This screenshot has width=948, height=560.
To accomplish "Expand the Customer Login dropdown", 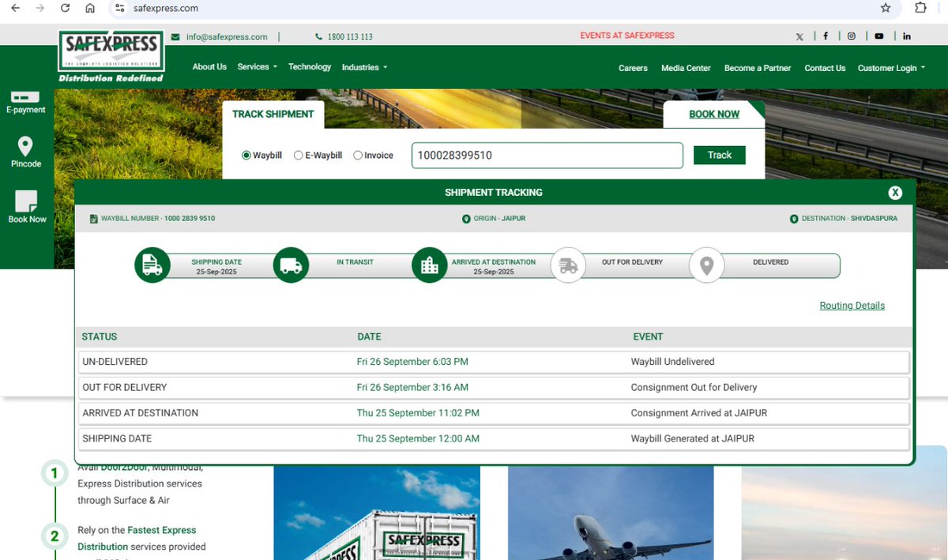I will pyautogui.click(x=891, y=68).
